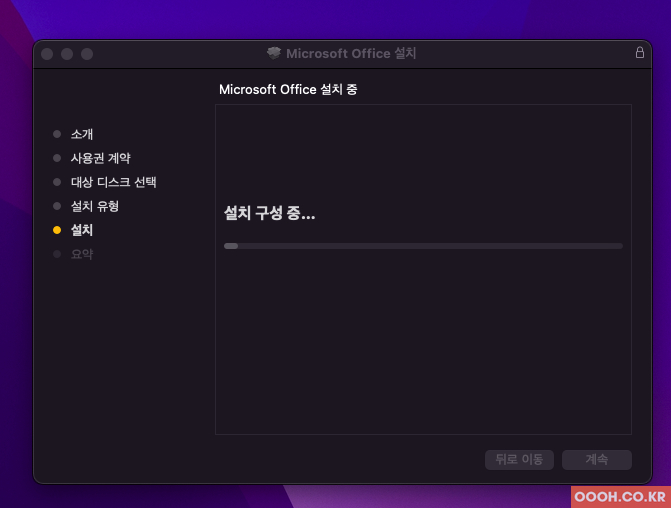Click the third zoom window button

(87, 54)
